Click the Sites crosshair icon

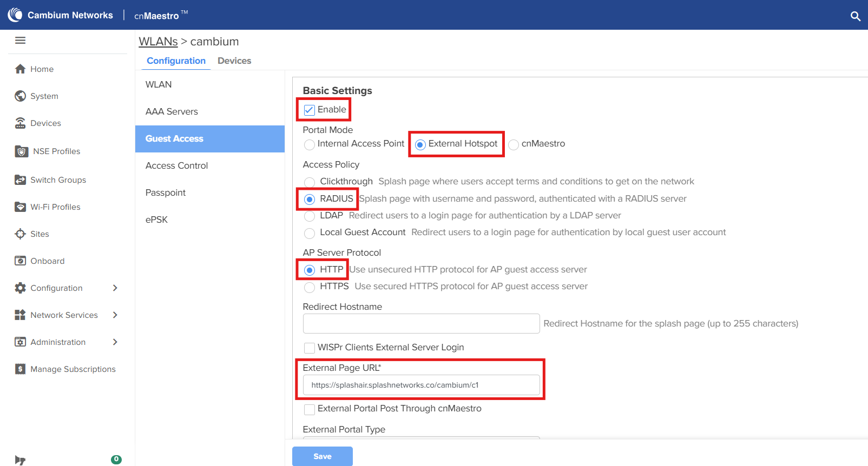coord(21,234)
